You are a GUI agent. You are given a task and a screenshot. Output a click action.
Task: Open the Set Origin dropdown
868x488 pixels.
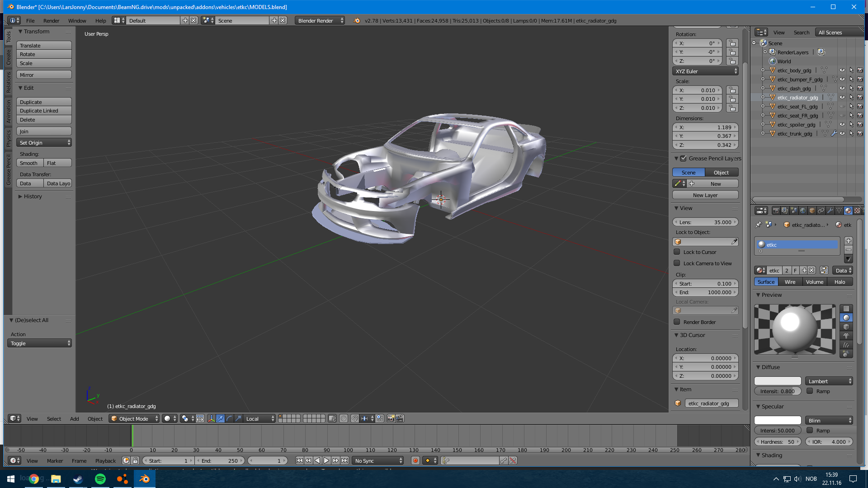pos(44,143)
